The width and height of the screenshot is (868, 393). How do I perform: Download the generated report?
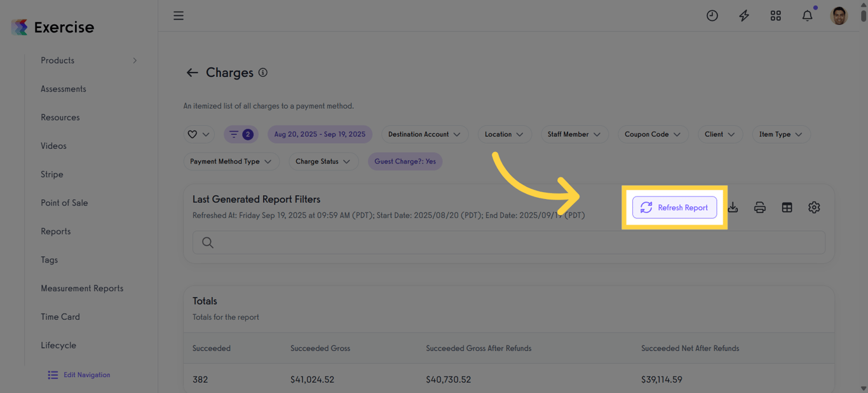pyautogui.click(x=733, y=207)
